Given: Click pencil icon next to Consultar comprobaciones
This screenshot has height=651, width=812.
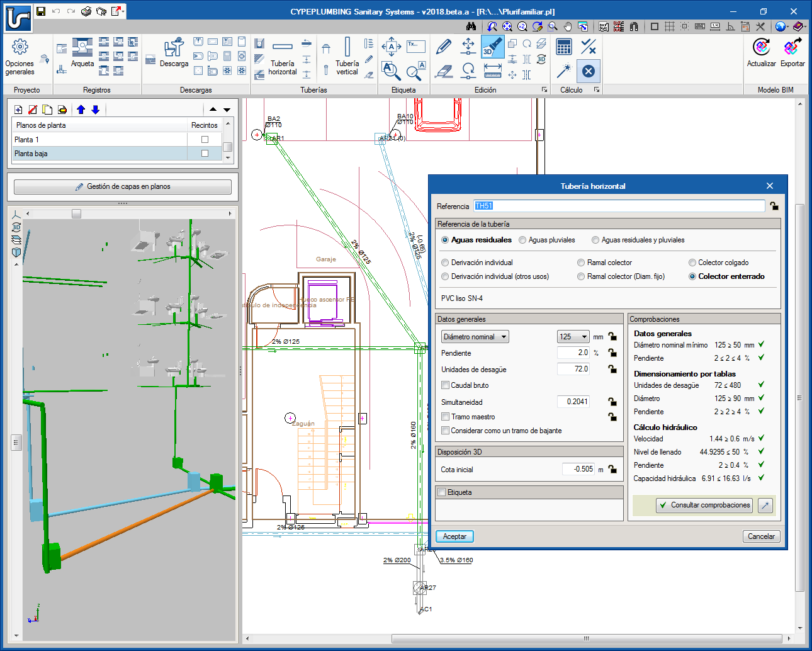Looking at the screenshot, I should point(765,505).
